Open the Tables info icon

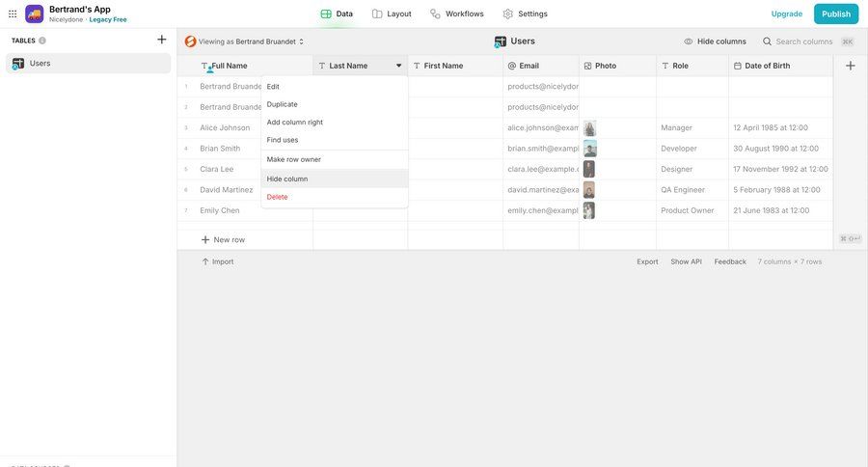coord(42,41)
